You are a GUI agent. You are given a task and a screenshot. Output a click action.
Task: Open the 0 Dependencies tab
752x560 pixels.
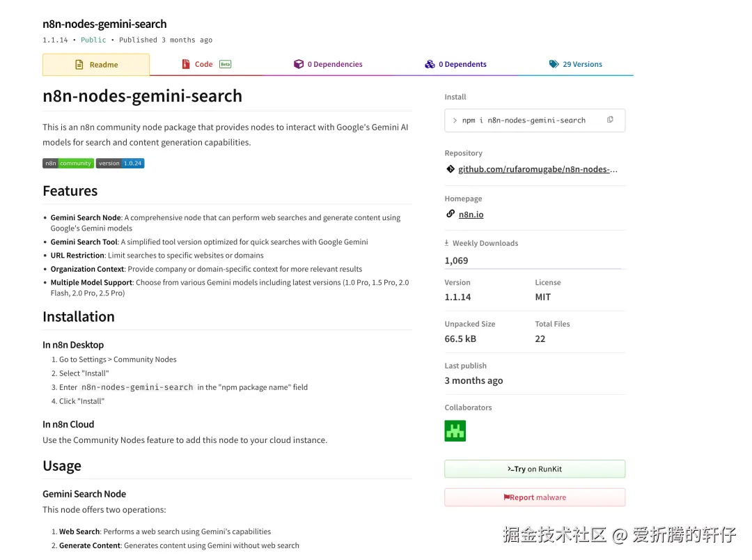tap(328, 64)
